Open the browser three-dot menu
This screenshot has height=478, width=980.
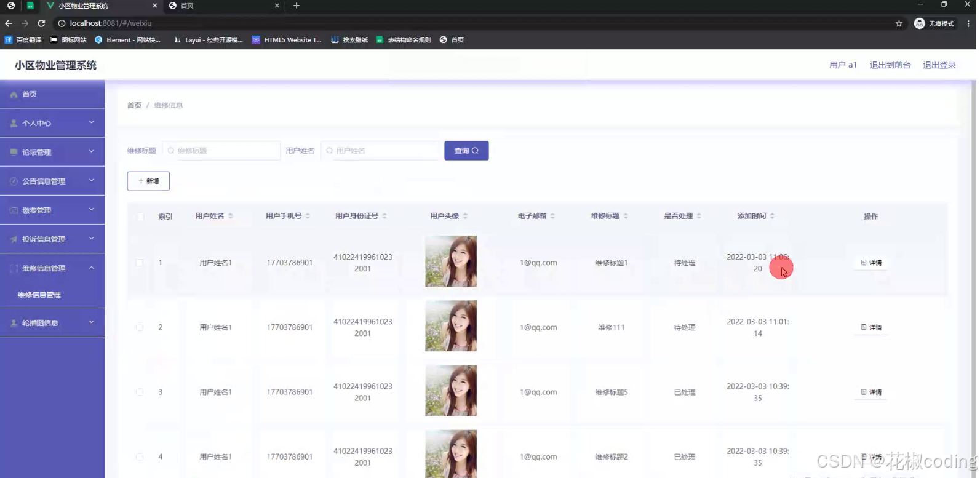pyautogui.click(x=968, y=23)
